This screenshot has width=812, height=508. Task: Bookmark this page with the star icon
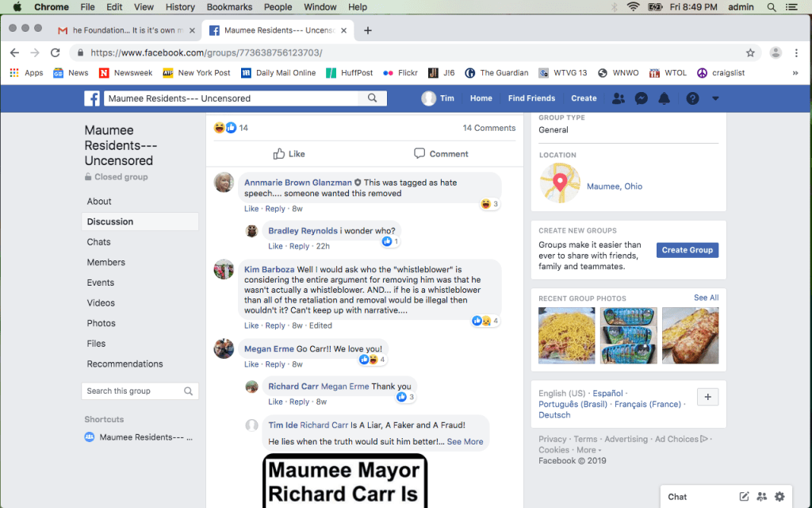750,52
